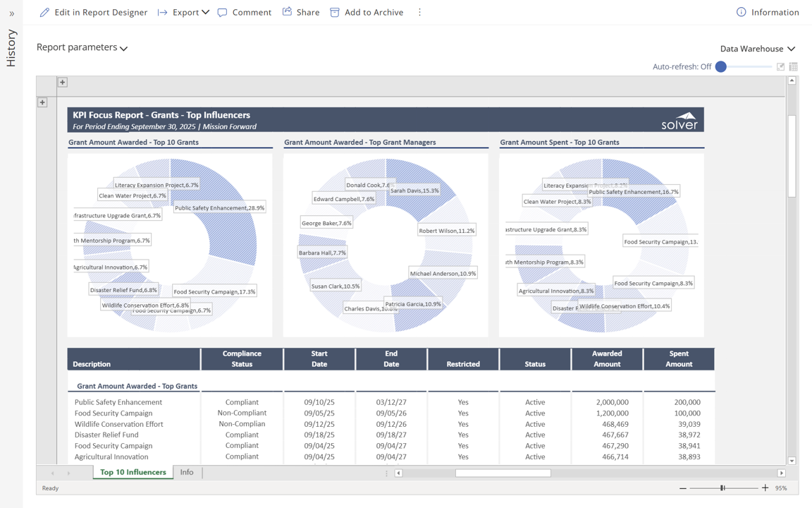Click the vertical scrollbar down arrow
The width and height of the screenshot is (812, 508).
coord(792,461)
